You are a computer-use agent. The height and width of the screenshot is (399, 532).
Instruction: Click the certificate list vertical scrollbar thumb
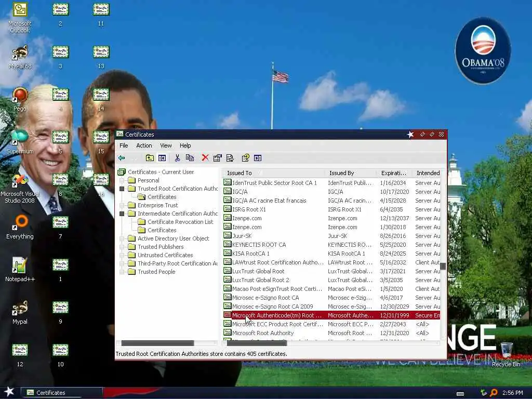click(x=443, y=267)
